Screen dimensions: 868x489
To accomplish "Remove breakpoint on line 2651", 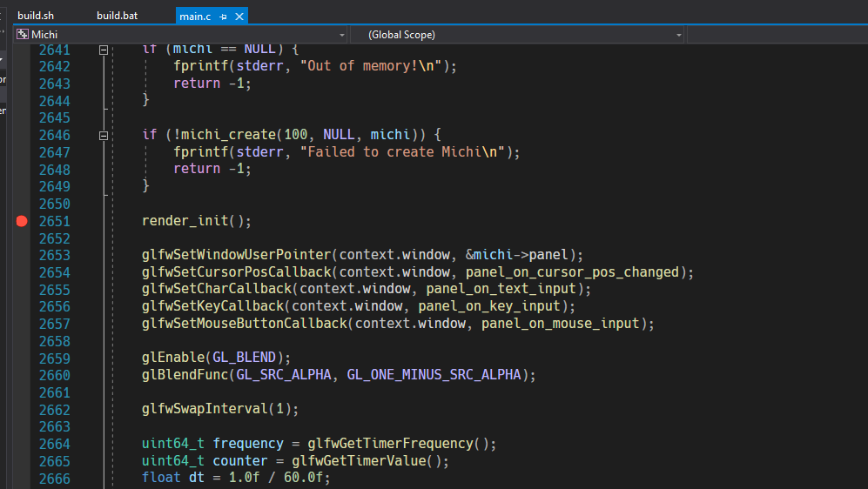I will click(22, 221).
